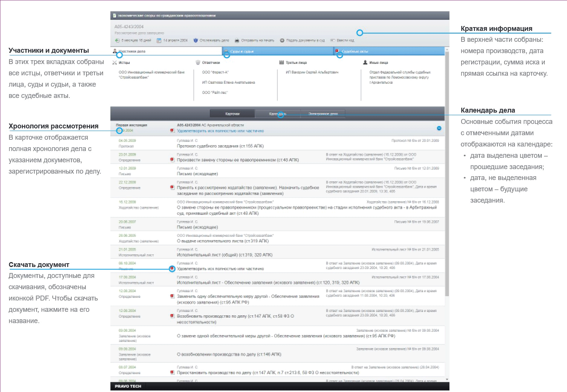
Task: Open the blue Удовлетворить иск полностью link
Action: click(220, 131)
